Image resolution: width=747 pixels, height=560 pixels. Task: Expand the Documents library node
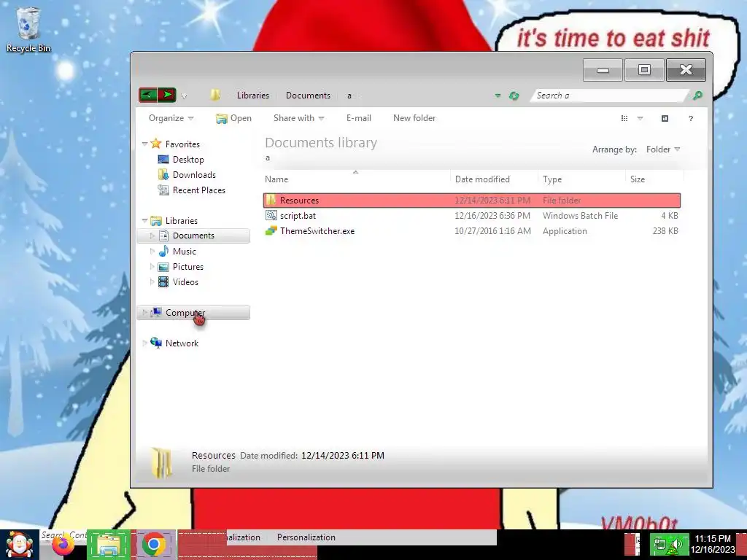pyautogui.click(x=152, y=236)
